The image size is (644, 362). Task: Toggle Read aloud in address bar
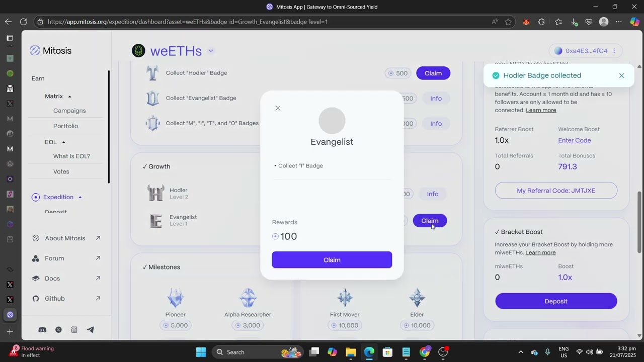495,22
